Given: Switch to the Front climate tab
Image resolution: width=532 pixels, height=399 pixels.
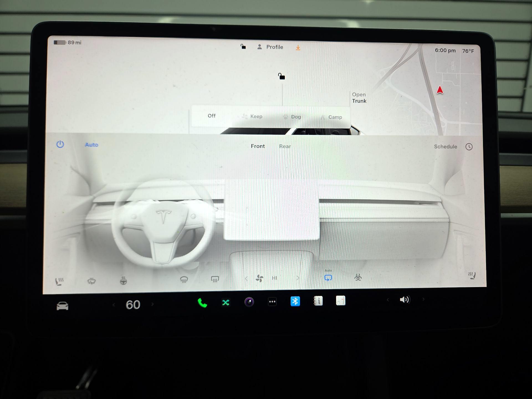Looking at the screenshot, I should [x=258, y=146].
